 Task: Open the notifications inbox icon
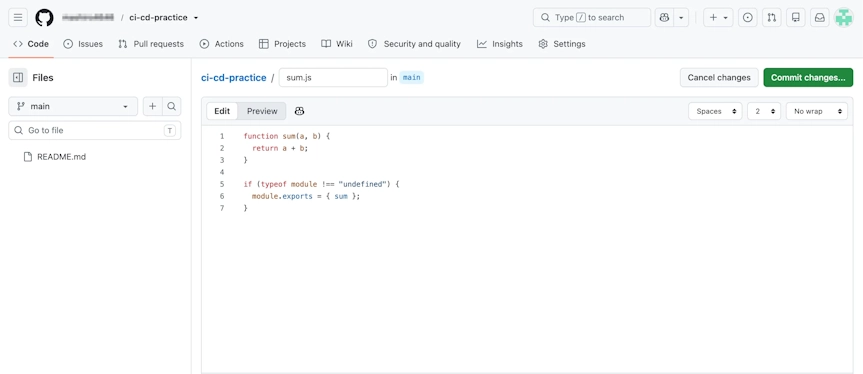[820, 18]
